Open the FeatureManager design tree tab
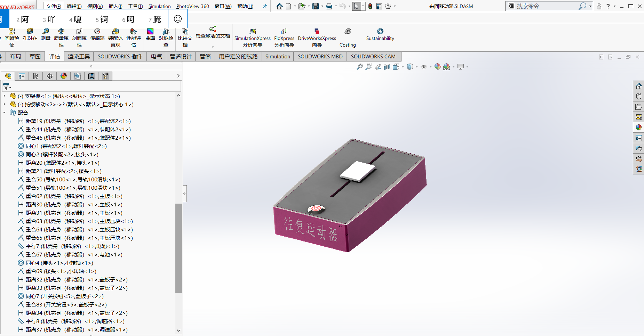Image resolution: width=644 pixels, height=336 pixels. point(8,76)
